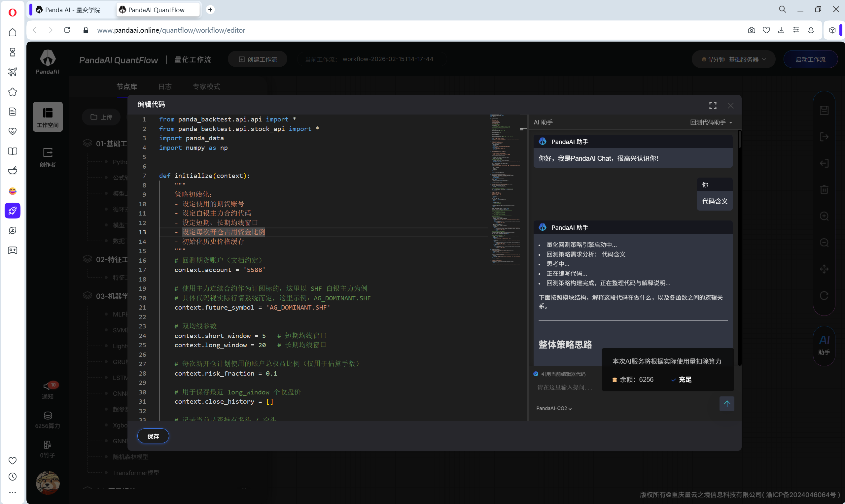Open the browser profile icon
Viewport: 845px width, 504px height.
811,30
